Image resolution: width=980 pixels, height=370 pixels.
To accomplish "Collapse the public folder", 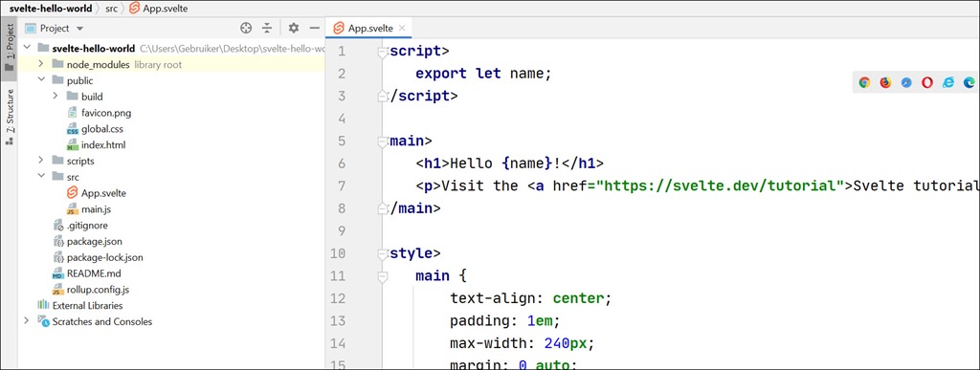I will tap(40, 80).
